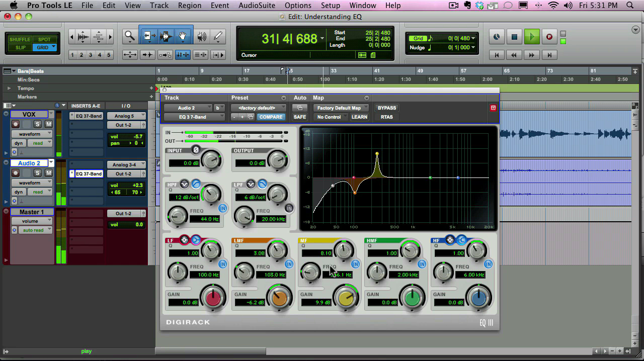
Task: Select the Grabber hand tool
Action: (183, 36)
